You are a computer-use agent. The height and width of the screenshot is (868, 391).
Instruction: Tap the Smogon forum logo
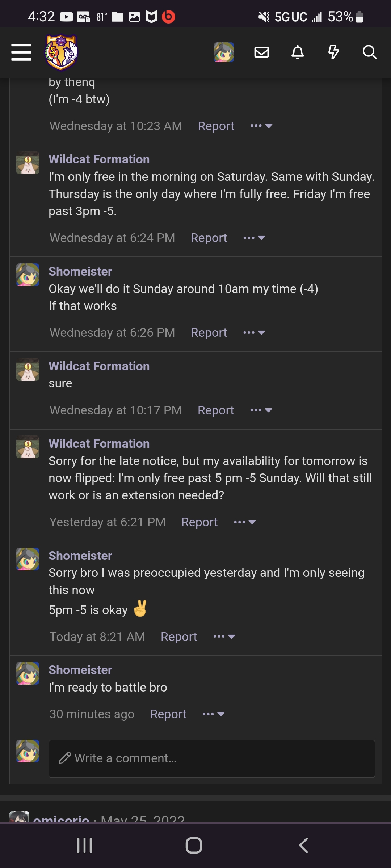tap(62, 52)
